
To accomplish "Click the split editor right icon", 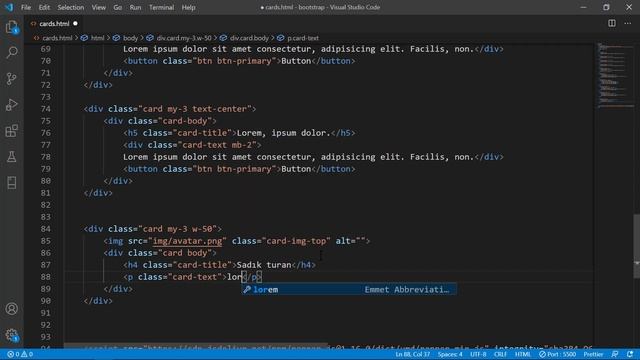I will [612, 23].
